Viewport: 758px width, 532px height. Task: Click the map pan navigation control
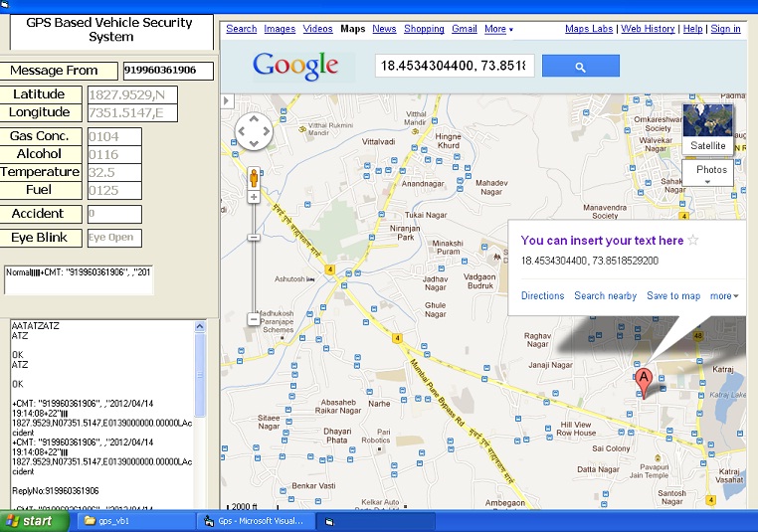pos(254,131)
